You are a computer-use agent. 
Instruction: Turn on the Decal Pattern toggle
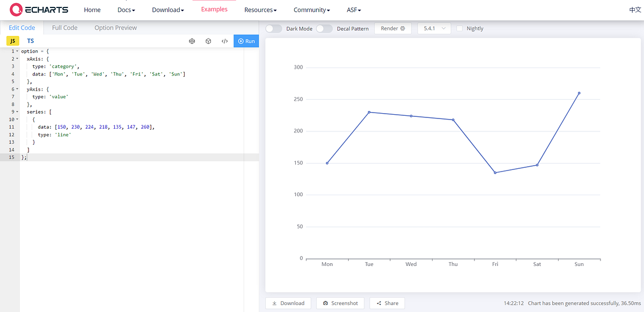324,28
